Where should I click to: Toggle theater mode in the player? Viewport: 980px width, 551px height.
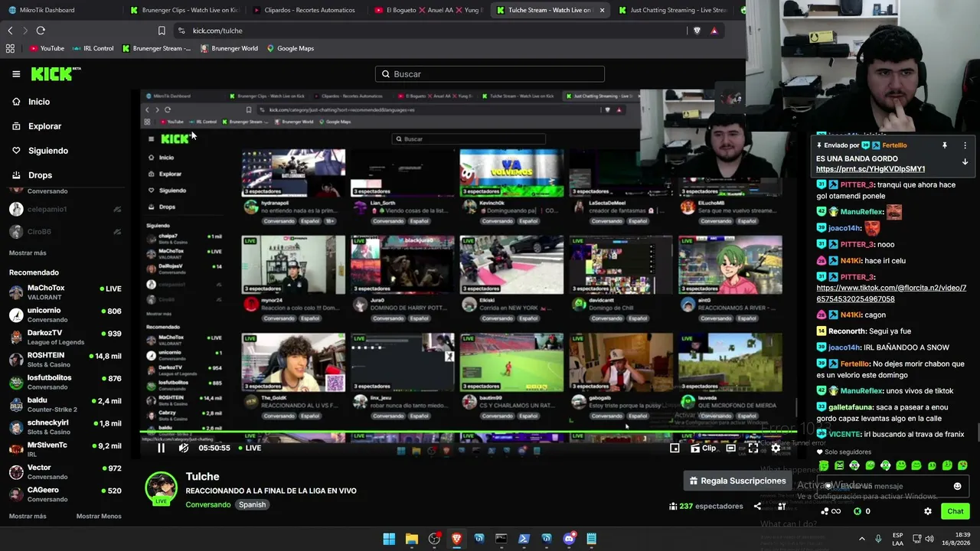[x=731, y=448]
